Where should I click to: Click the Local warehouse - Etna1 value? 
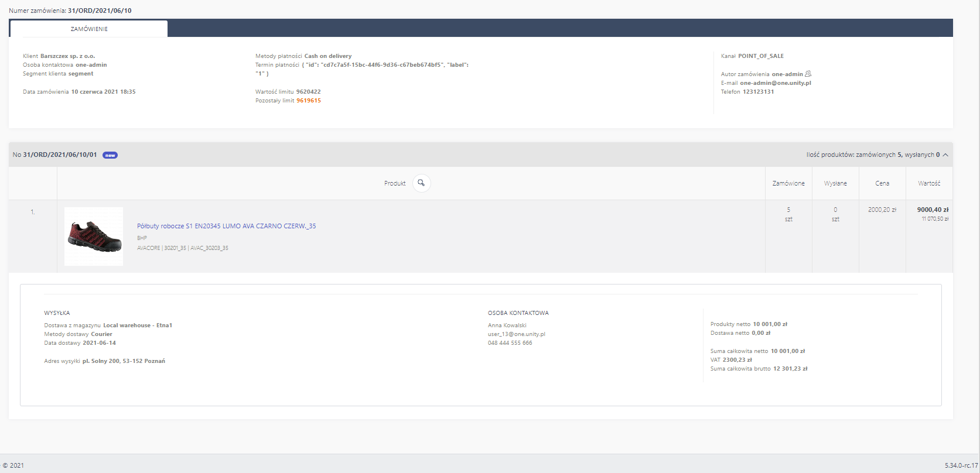tap(138, 325)
